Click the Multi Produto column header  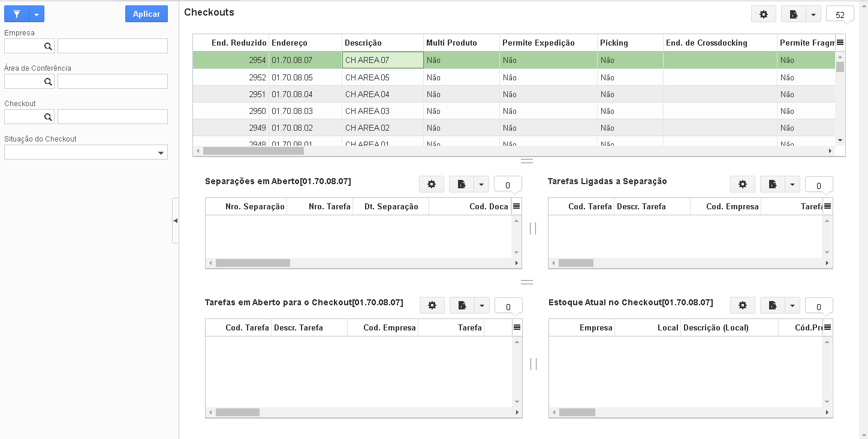[462, 43]
